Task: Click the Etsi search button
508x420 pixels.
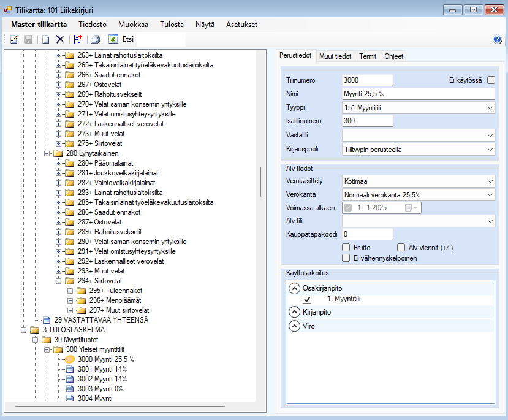Action: coord(128,39)
